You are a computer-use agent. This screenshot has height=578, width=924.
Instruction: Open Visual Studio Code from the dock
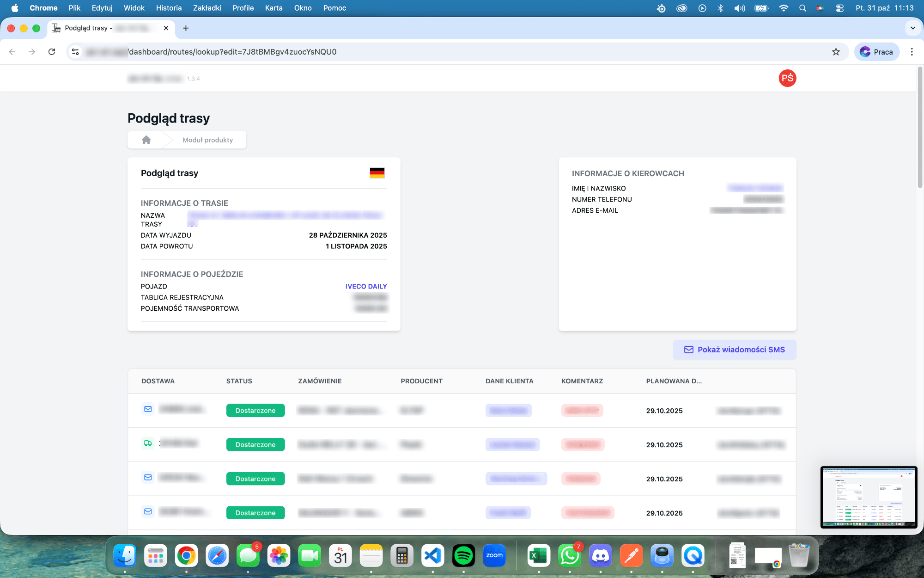click(x=433, y=555)
